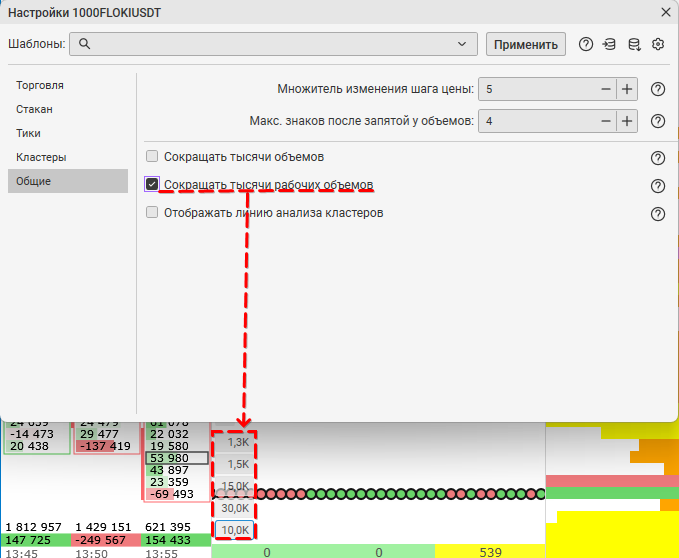Increase the price step multiplier with plus

tap(627, 89)
